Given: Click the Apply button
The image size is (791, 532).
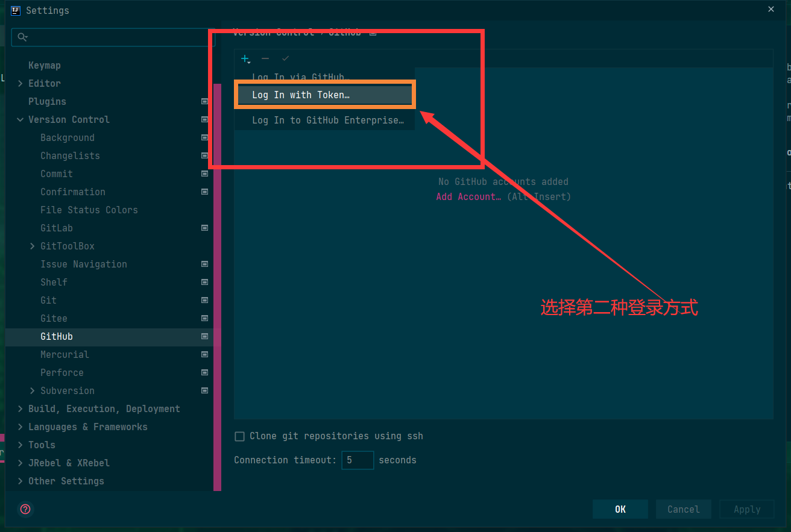Looking at the screenshot, I should 747,509.
